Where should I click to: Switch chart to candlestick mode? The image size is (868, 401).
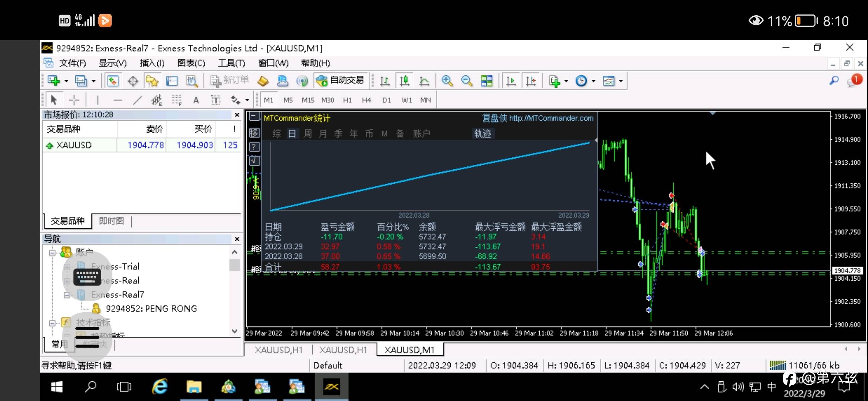click(x=404, y=81)
